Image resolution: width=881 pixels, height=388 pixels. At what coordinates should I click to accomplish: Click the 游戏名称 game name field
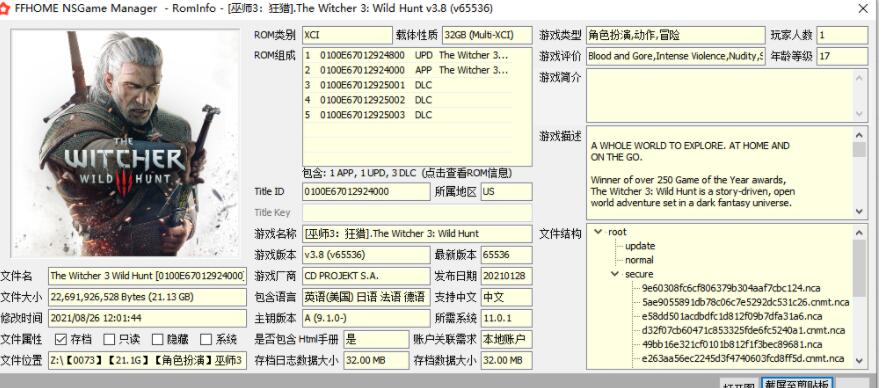pyautogui.click(x=417, y=234)
